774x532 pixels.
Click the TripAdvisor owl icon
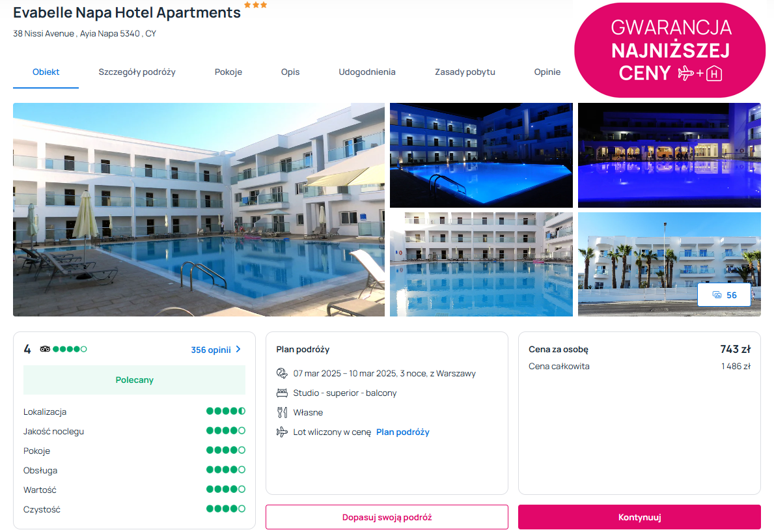(x=45, y=349)
